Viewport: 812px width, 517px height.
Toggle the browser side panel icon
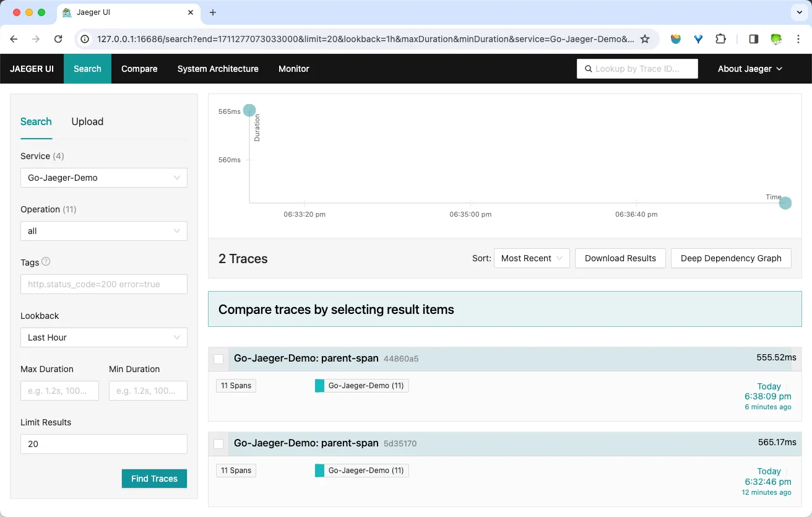coord(753,39)
